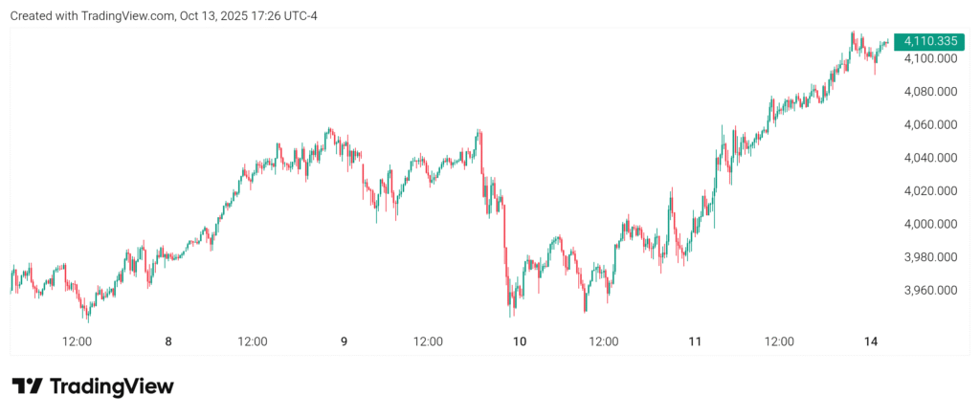This screenshot has width=980, height=417.
Task: Click the TradingView logo icon
Action: coord(27,386)
